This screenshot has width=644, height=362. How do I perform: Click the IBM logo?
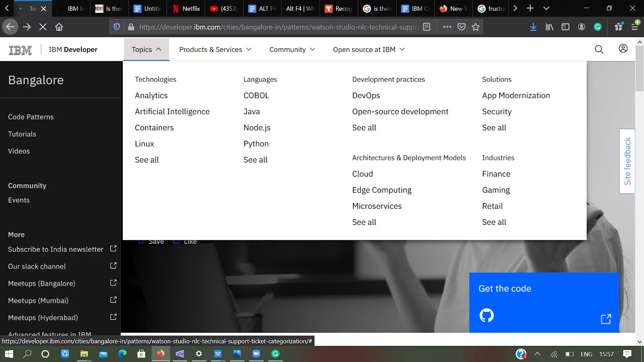[20, 50]
